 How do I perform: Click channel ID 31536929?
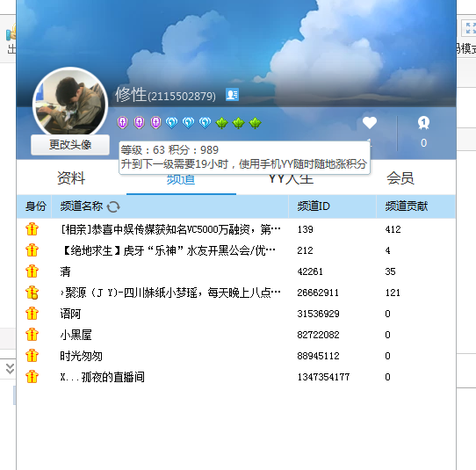point(318,314)
